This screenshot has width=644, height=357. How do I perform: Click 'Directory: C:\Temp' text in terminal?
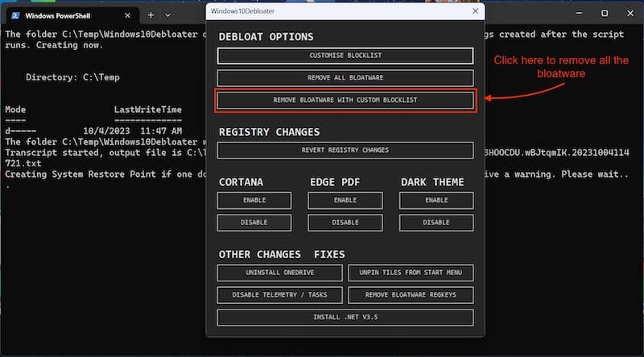click(72, 77)
